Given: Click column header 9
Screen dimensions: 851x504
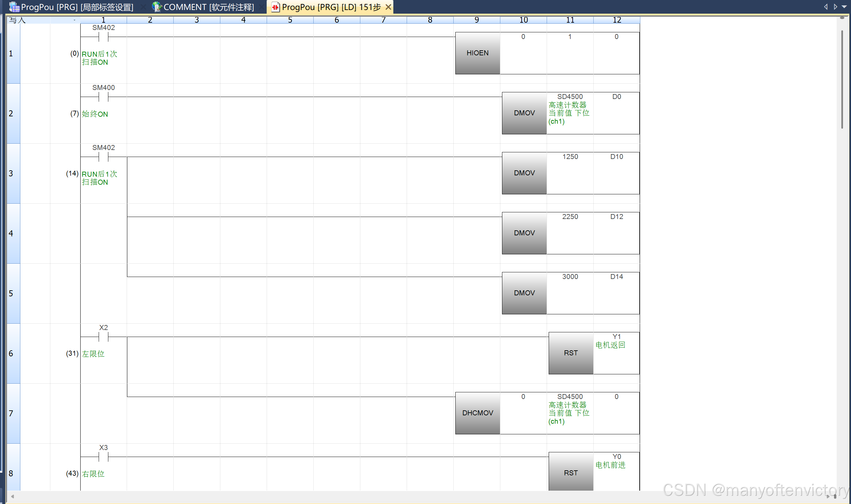Looking at the screenshot, I should (477, 20).
